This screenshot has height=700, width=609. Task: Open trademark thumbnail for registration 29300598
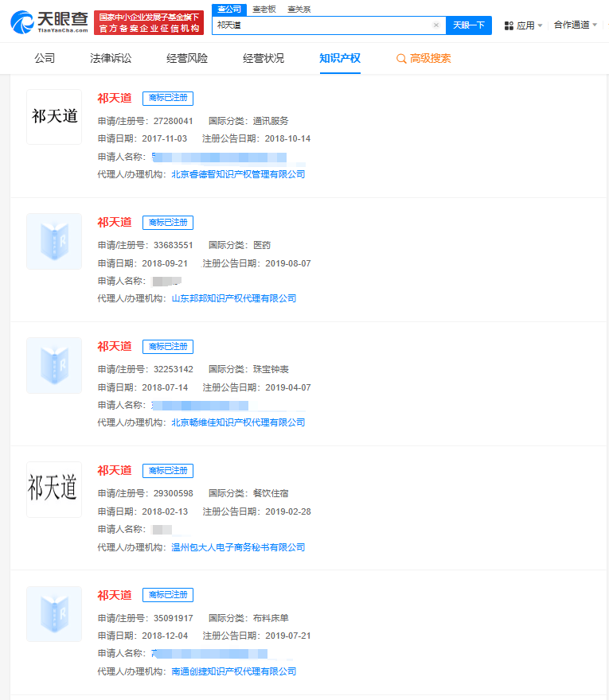(54, 490)
